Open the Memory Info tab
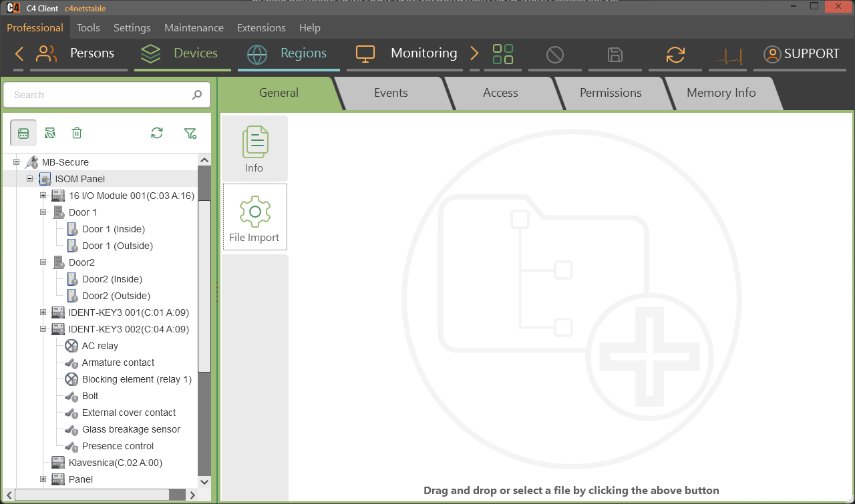This screenshot has width=855, height=504. coord(721,93)
